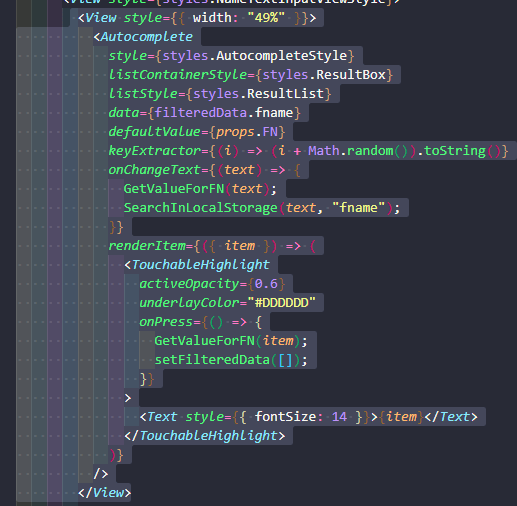Click closing </View> tag
Screen dimensions: 517x506
point(105,493)
